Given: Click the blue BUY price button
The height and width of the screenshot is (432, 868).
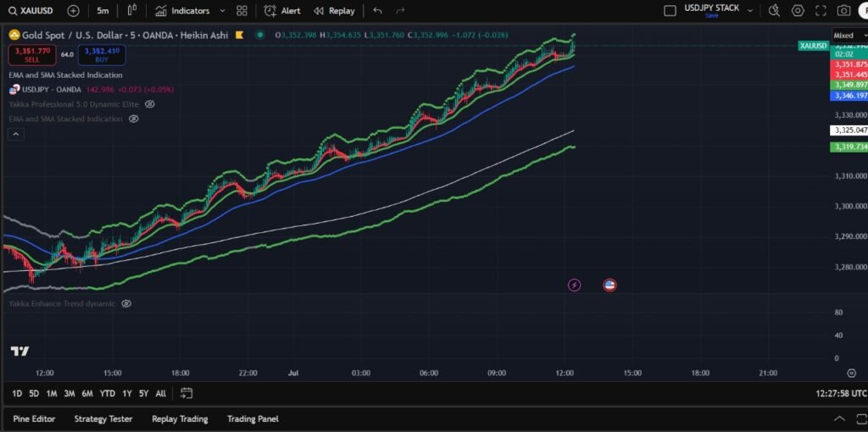Looking at the screenshot, I should [x=102, y=55].
